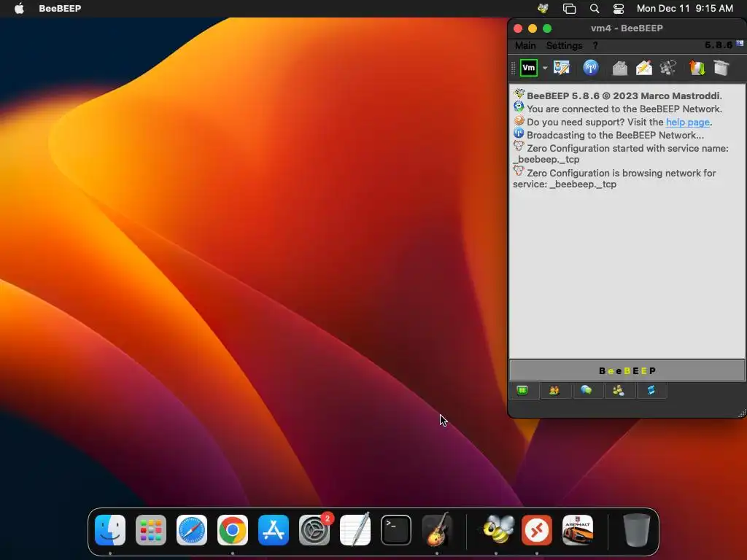Minimize BeeBEEP window with yellow button
Screen dimensions: 747x560
(x=533, y=28)
